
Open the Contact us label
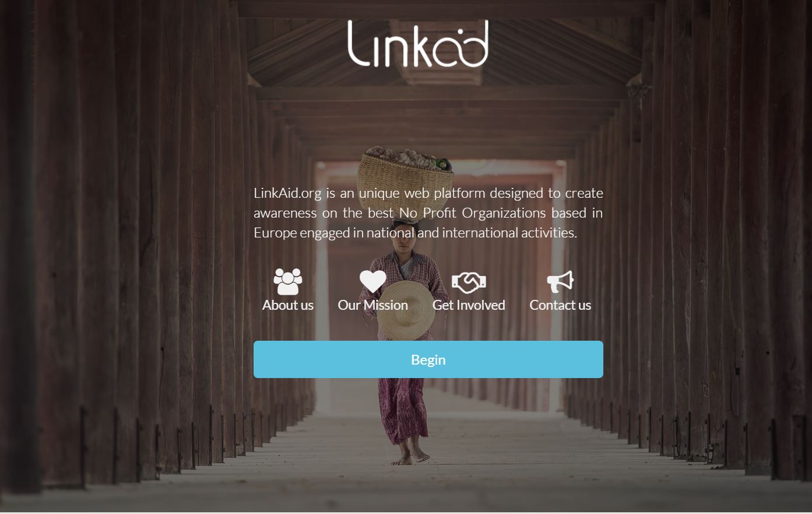[560, 305]
